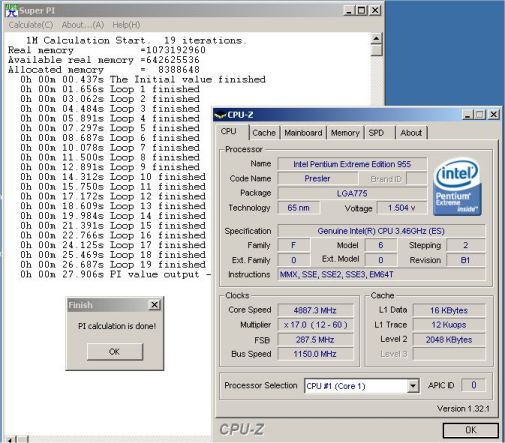Click the Revision value 'B1'
Viewport: 505px width, 443px height.
466,260
